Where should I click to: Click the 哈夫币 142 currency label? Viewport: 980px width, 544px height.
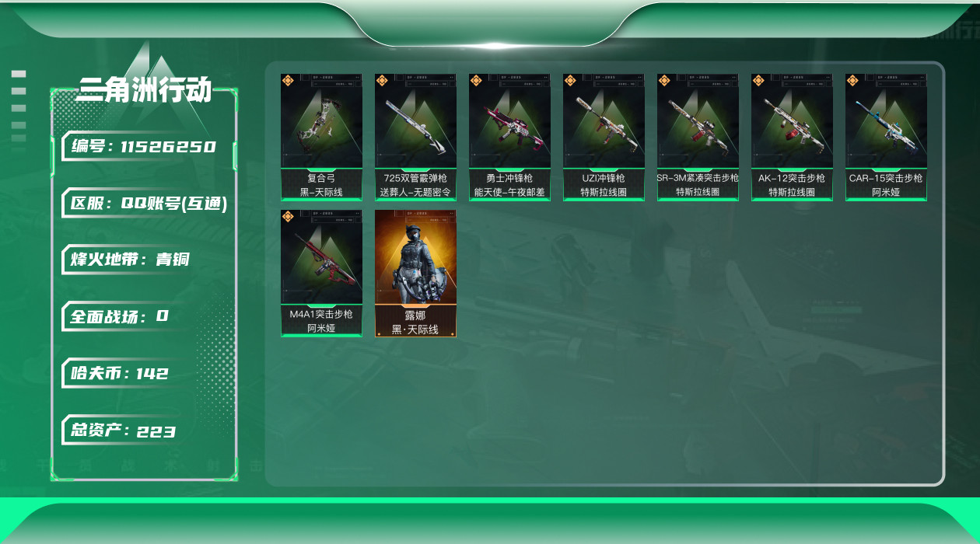coord(120,373)
